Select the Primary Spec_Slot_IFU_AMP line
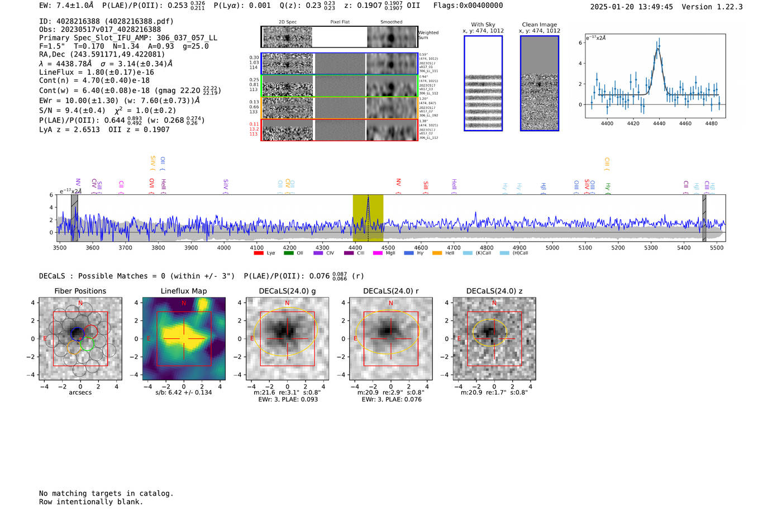Screen dimensions: 782x532 (128, 38)
